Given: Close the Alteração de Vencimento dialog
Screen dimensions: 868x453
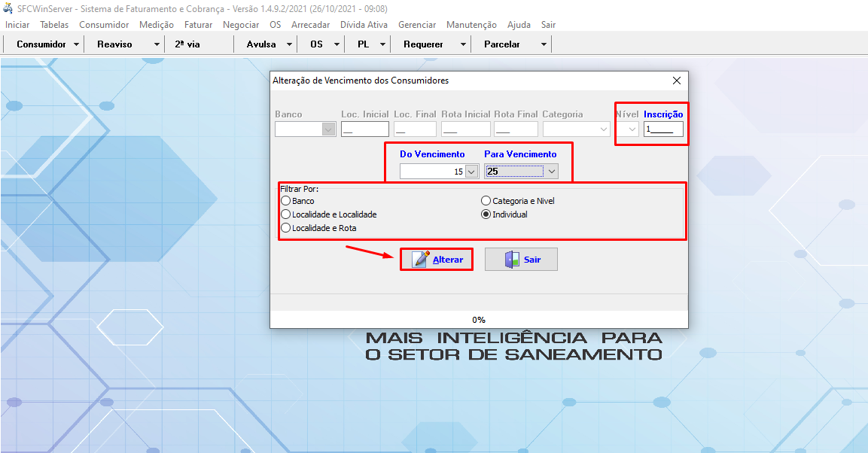Looking at the screenshot, I should pos(676,81).
